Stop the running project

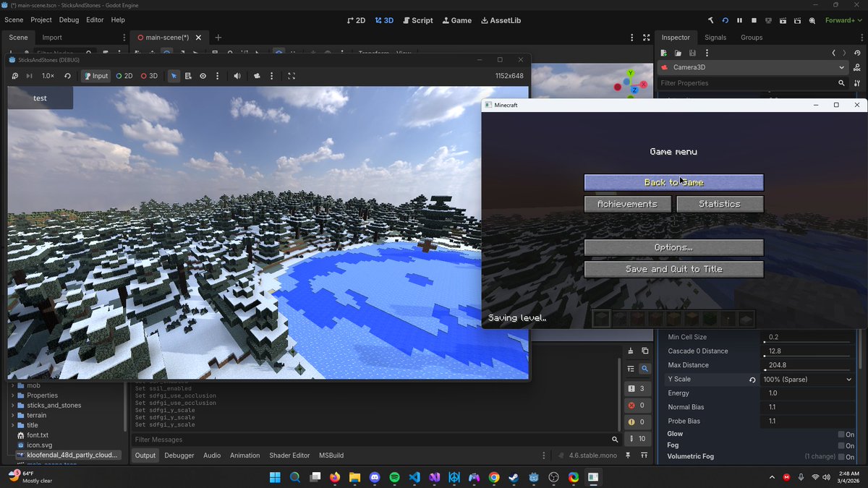point(754,20)
